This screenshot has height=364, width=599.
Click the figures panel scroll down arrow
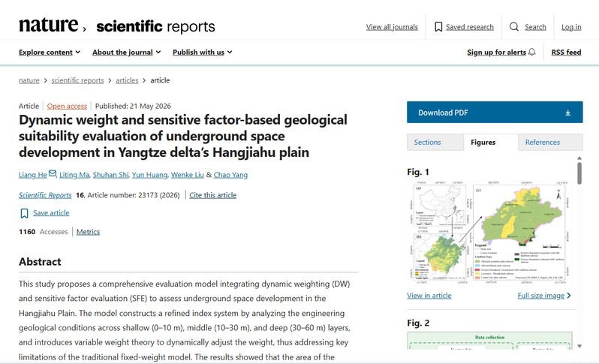(579, 346)
